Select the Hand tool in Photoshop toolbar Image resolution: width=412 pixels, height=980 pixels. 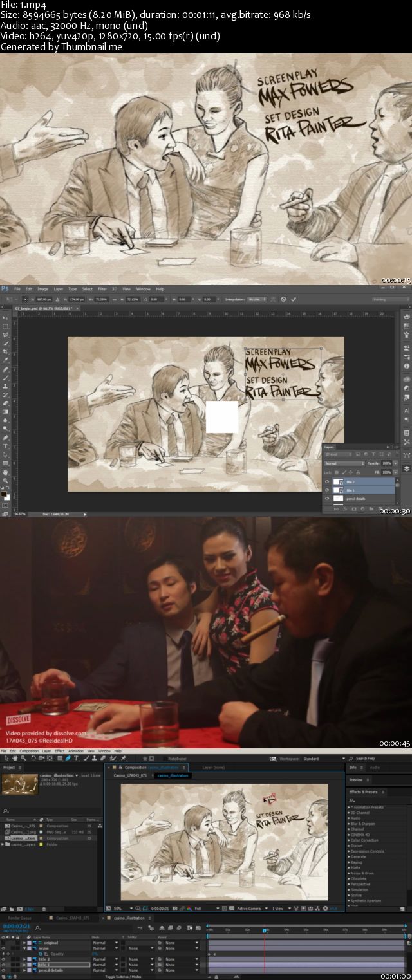5,472
